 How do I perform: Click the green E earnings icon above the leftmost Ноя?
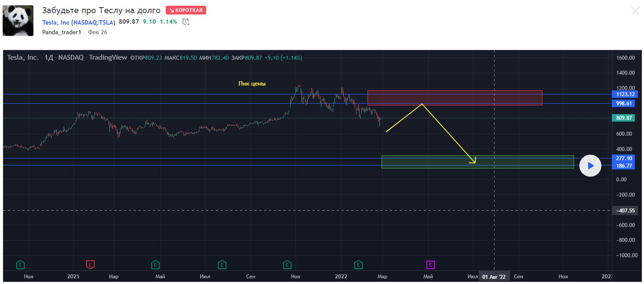coord(20,265)
